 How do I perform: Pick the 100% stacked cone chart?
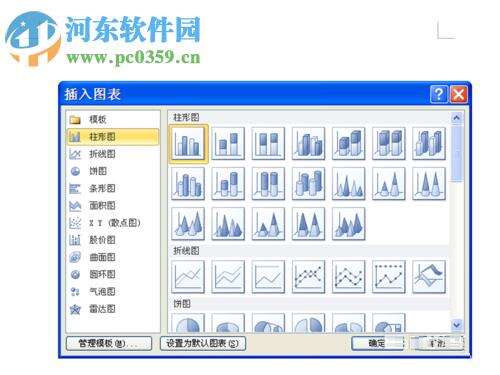coord(429,184)
